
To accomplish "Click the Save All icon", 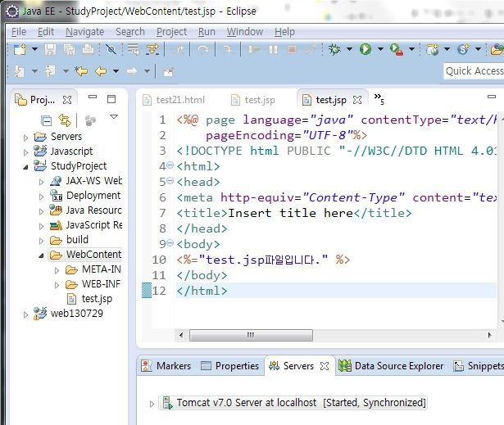I will [69, 49].
